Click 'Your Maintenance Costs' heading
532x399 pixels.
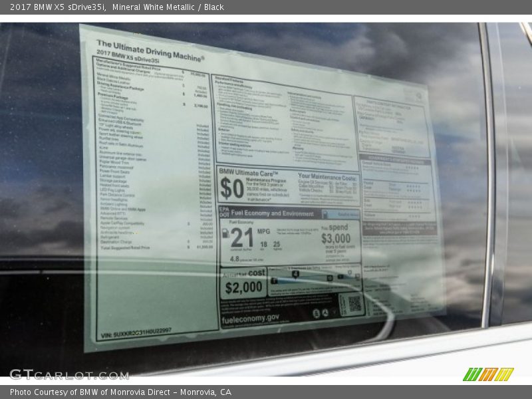click(x=327, y=177)
